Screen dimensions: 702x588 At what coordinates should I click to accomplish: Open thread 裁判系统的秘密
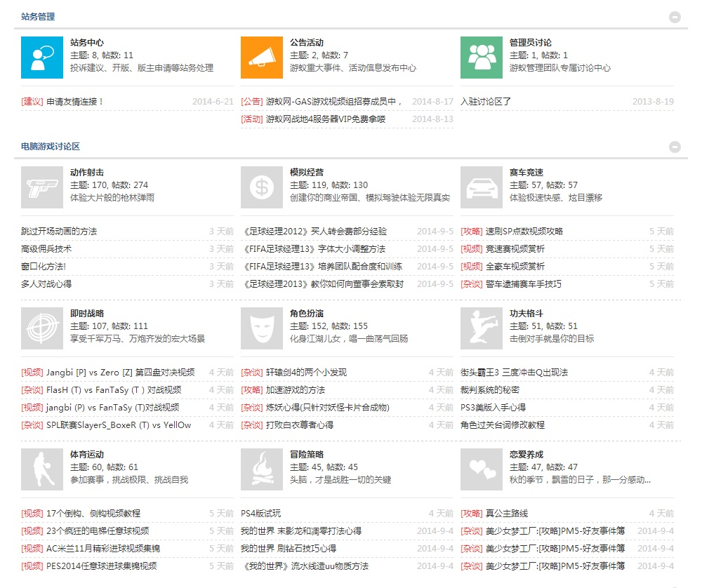point(490,389)
